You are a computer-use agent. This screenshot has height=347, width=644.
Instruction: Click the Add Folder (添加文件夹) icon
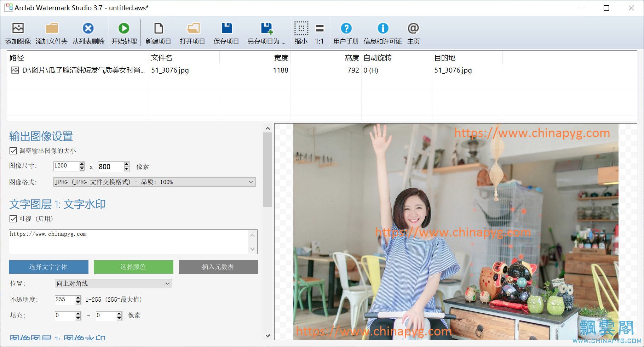point(52,28)
